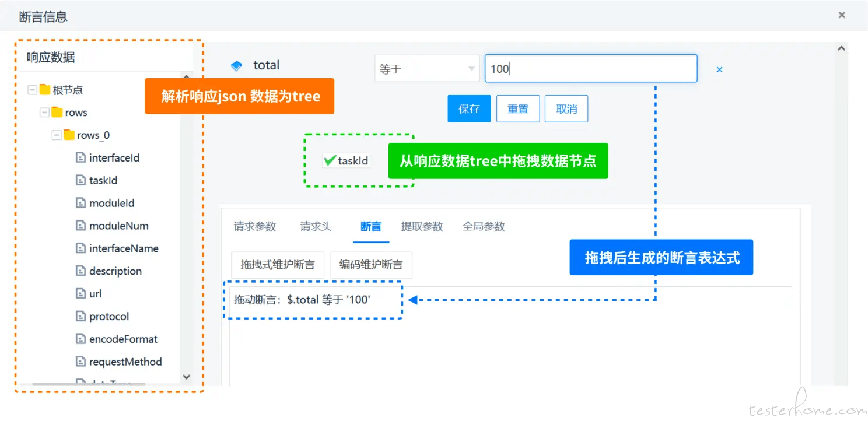This screenshot has width=868, height=428.
Task: Click the moduleId file icon
Action: click(x=81, y=203)
